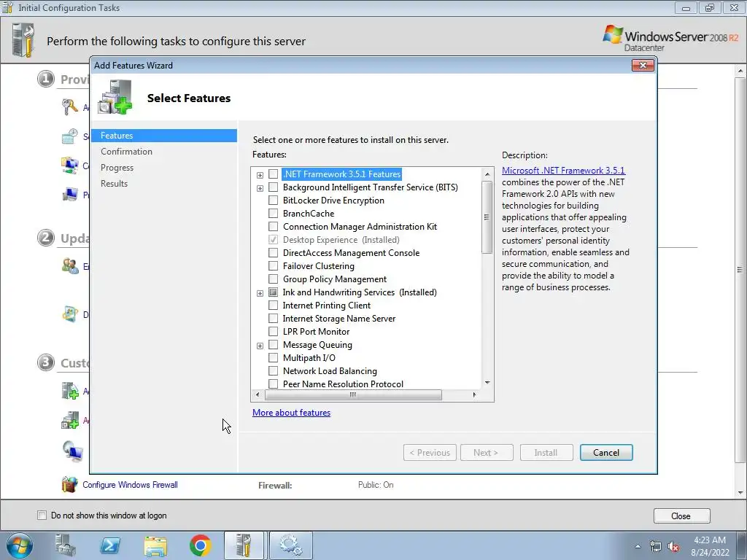Toggle Do not show this window at logon

42,516
